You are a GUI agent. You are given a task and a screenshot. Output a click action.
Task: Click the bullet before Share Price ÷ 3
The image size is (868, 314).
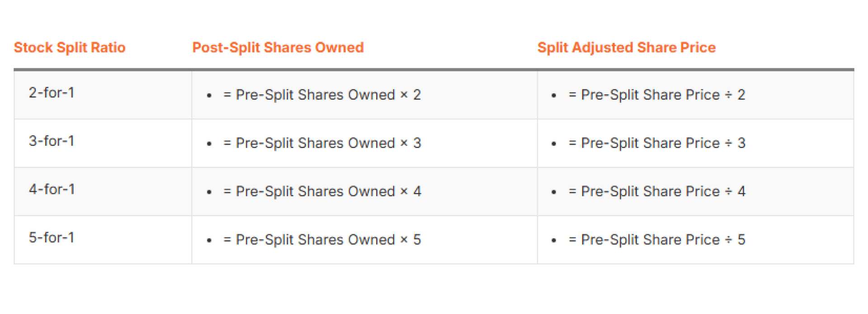click(x=554, y=144)
